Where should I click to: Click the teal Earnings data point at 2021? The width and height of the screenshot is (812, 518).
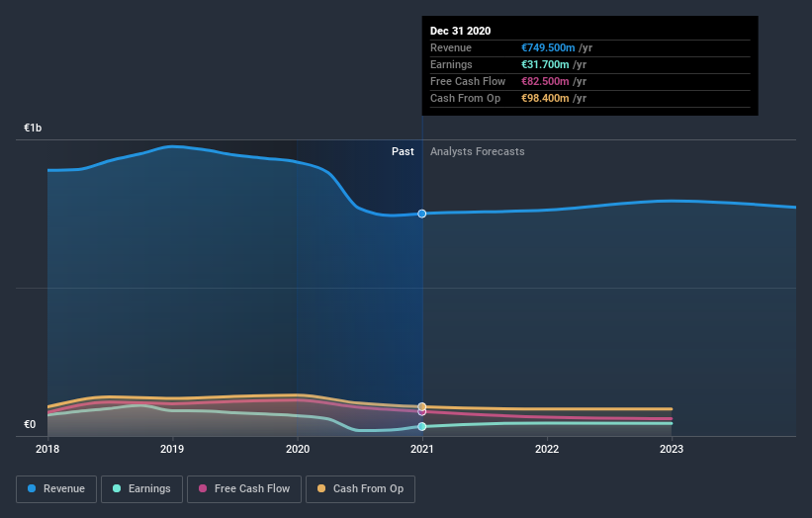coord(422,426)
